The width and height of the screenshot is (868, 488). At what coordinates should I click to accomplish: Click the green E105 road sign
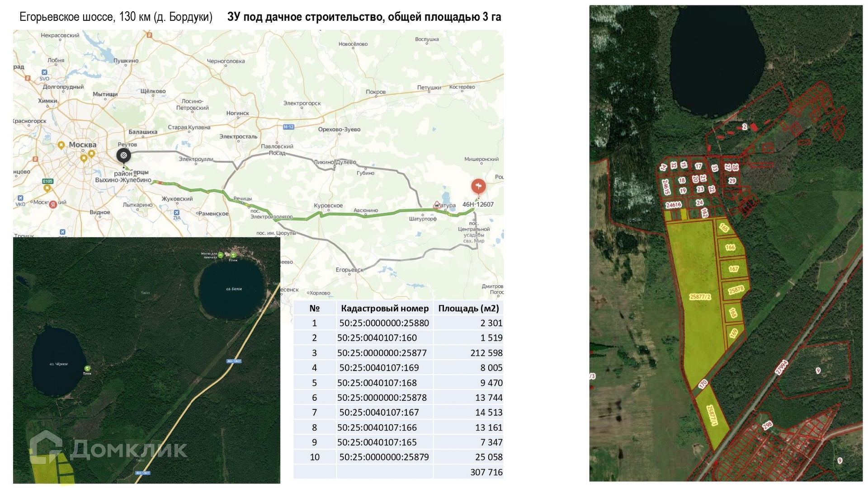click(47, 181)
